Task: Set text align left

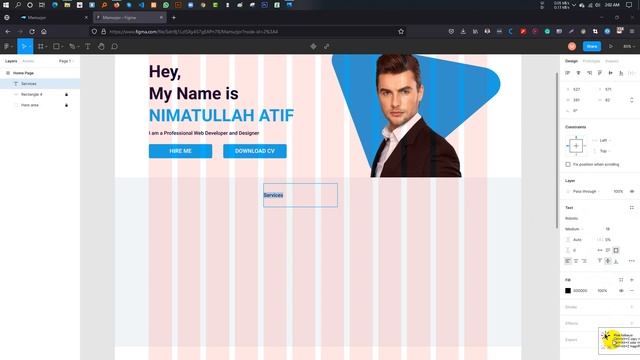Action: click(568, 261)
